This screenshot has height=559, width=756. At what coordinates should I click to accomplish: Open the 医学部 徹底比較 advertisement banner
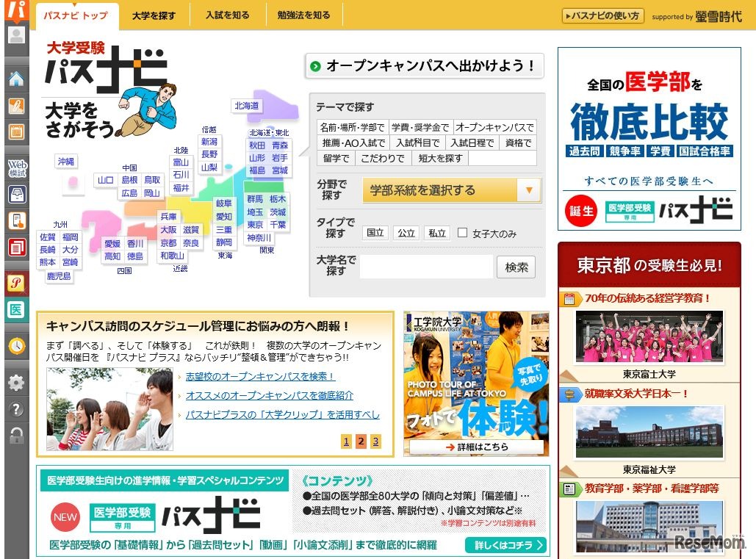[649, 139]
